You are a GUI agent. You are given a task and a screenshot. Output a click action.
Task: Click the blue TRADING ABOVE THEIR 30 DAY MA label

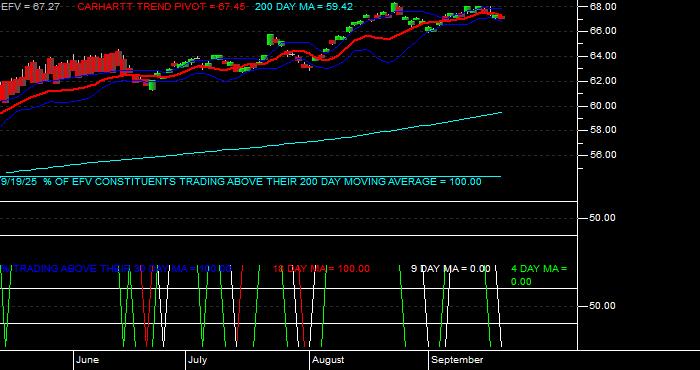click(117, 269)
